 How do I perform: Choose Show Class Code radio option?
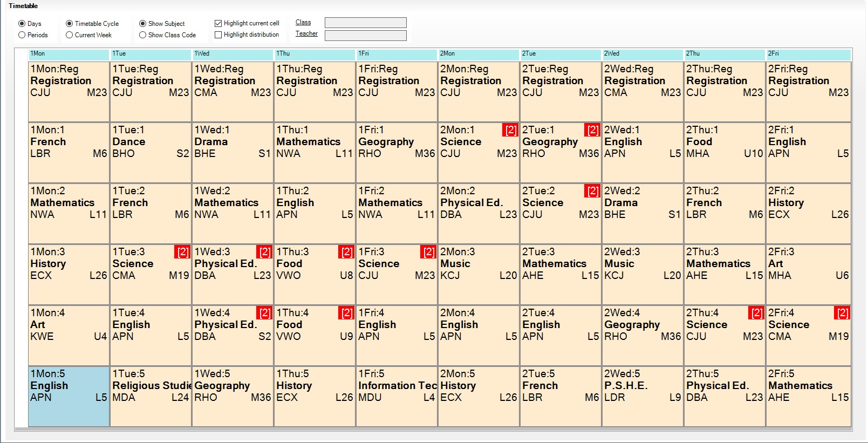point(143,35)
